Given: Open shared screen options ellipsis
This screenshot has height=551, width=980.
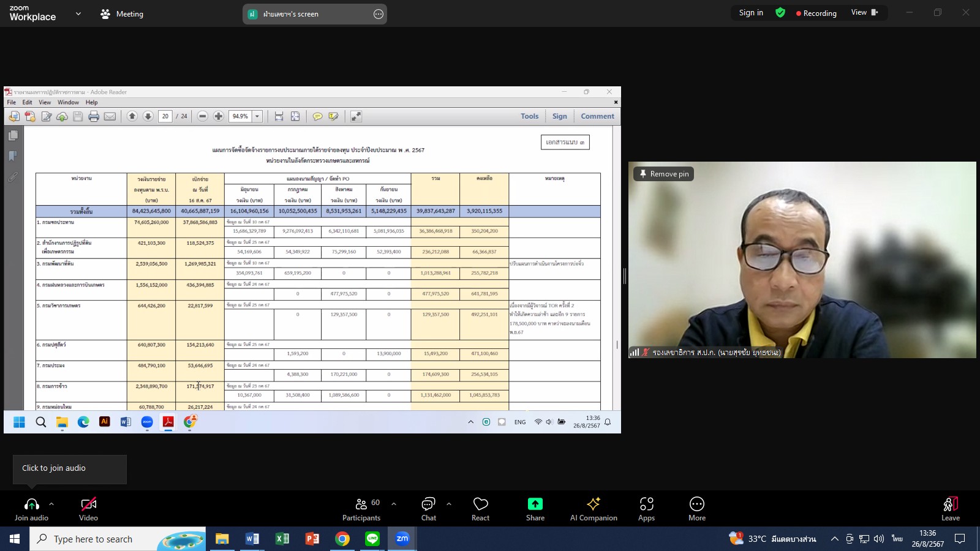Looking at the screenshot, I should coord(379,14).
